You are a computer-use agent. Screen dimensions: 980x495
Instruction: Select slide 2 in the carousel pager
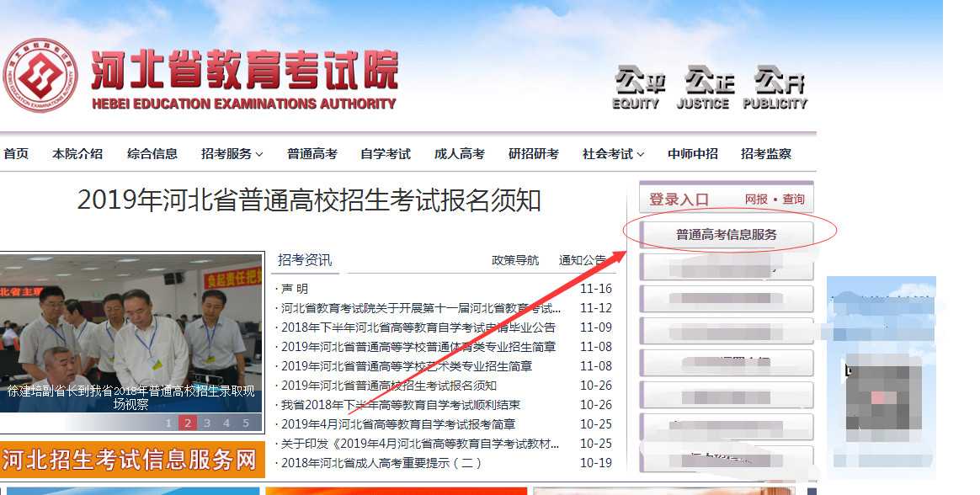(188, 423)
